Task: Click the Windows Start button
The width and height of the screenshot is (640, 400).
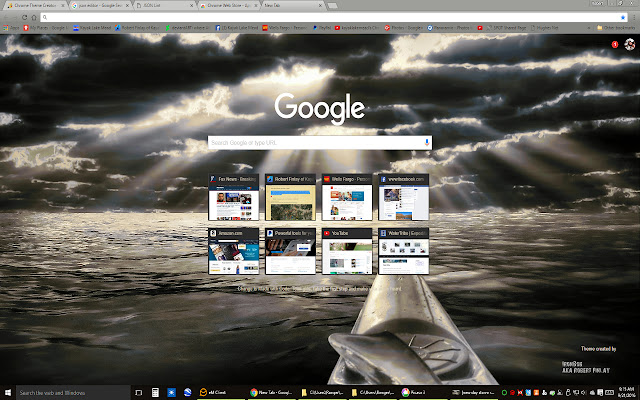Action: [8, 393]
